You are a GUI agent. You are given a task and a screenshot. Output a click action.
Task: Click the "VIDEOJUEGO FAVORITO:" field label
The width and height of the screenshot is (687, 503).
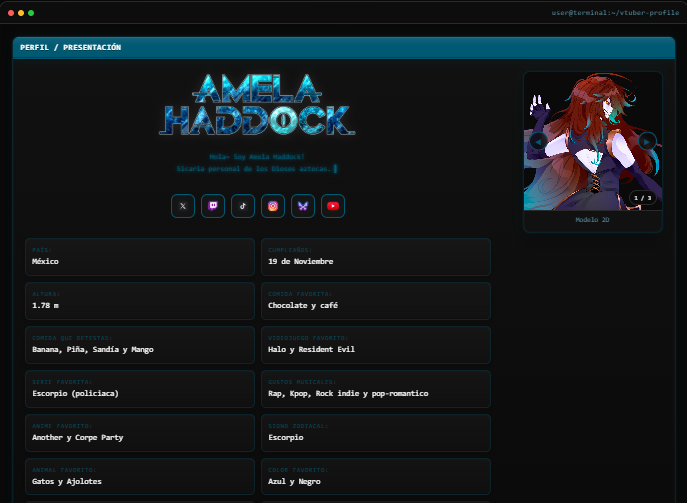click(308, 338)
